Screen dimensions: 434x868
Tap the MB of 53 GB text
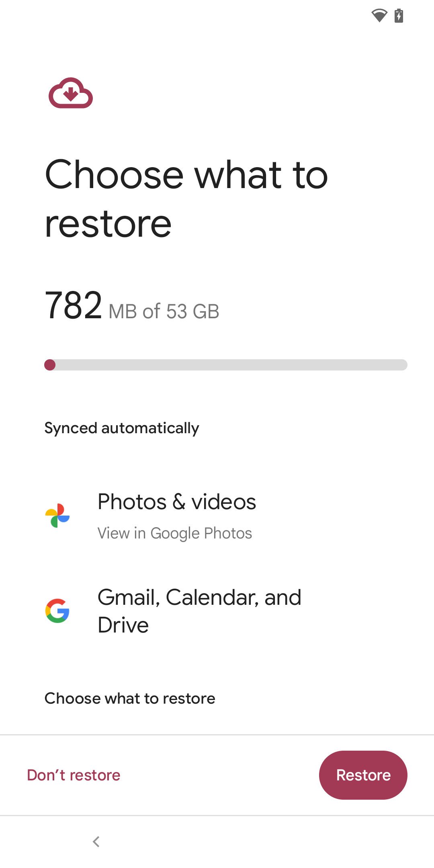pyautogui.click(x=164, y=311)
